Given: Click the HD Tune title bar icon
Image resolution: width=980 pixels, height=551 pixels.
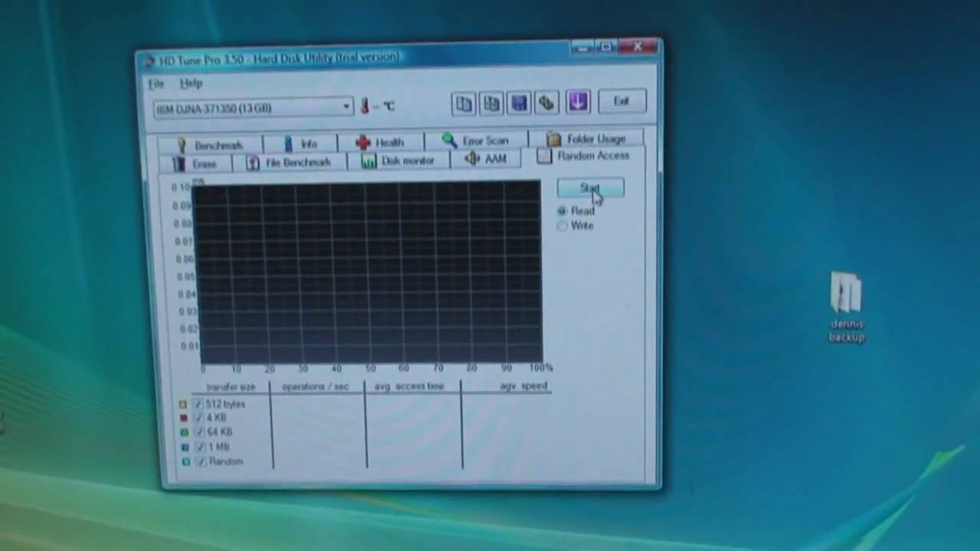Looking at the screenshot, I should click(x=148, y=61).
